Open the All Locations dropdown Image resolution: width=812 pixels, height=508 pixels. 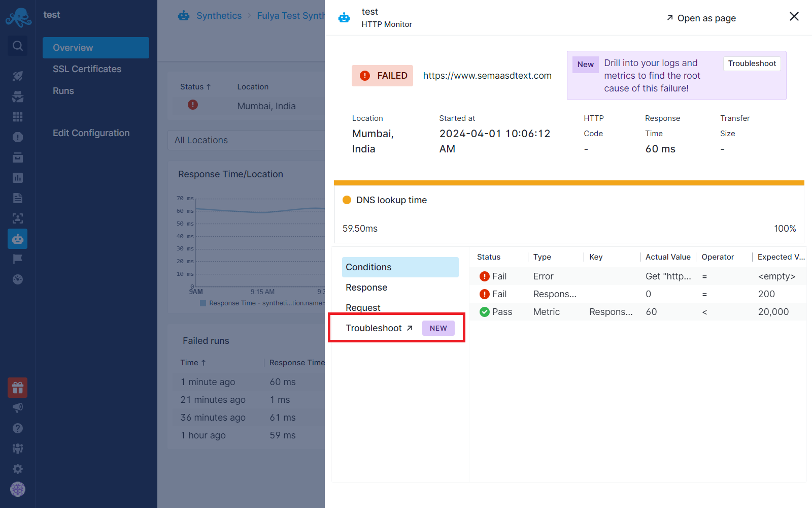[246, 140]
